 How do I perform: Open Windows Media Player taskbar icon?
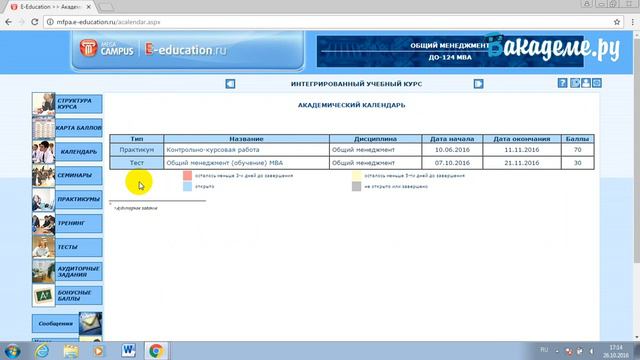coord(99,351)
